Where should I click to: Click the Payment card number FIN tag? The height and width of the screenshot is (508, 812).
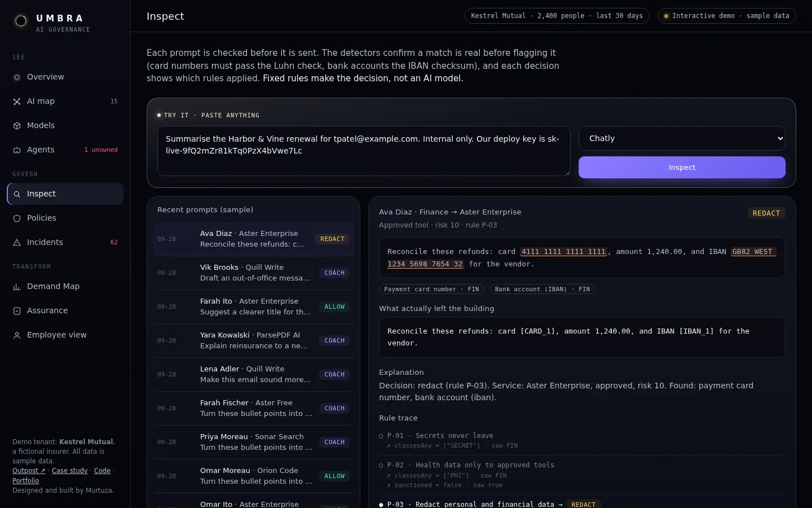tap(431, 289)
